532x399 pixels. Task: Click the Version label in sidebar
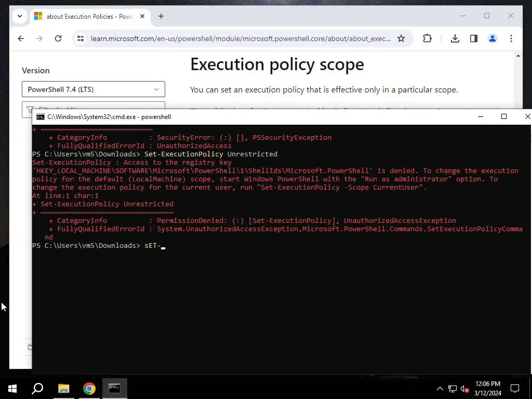point(36,70)
